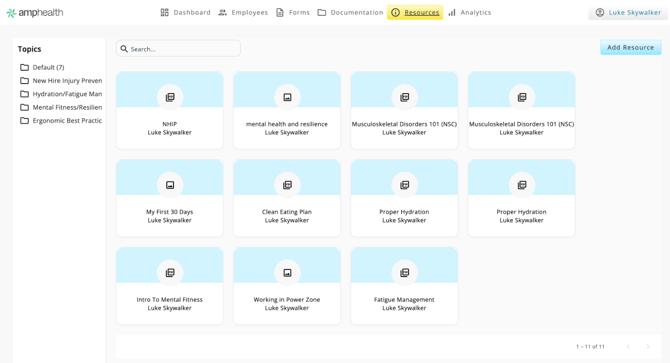Open Clean Eating Plan title
Viewport: 670px width, 363px height.
click(287, 212)
